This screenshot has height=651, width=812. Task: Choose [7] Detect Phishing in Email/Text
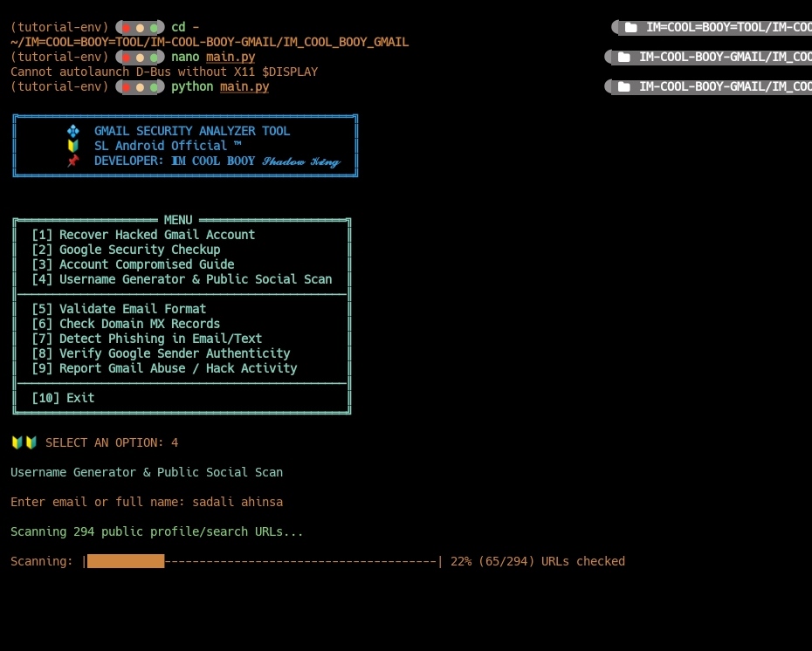(x=147, y=339)
